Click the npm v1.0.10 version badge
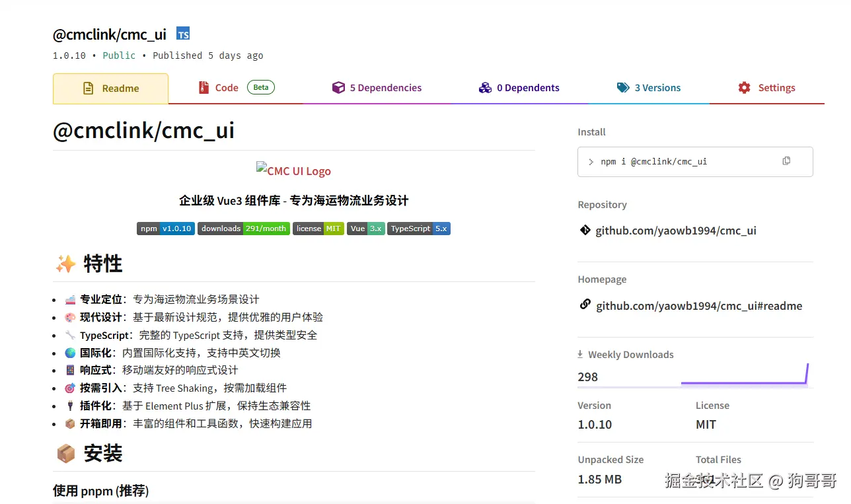 point(165,229)
